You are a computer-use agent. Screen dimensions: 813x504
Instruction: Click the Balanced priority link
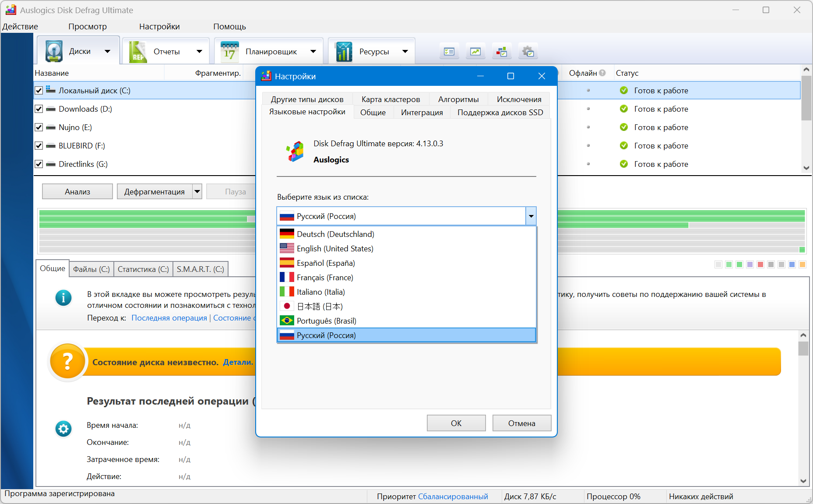coord(453,497)
